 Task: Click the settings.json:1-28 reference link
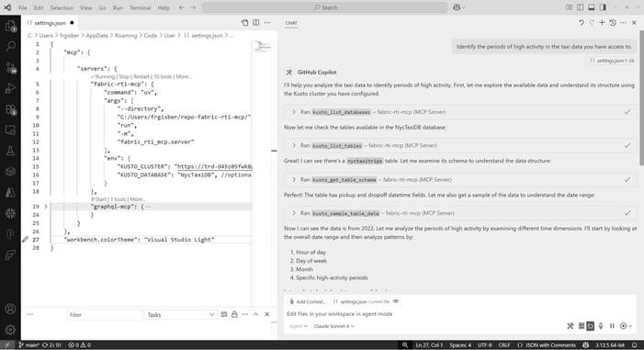pyautogui.click(x=613, y=61)
